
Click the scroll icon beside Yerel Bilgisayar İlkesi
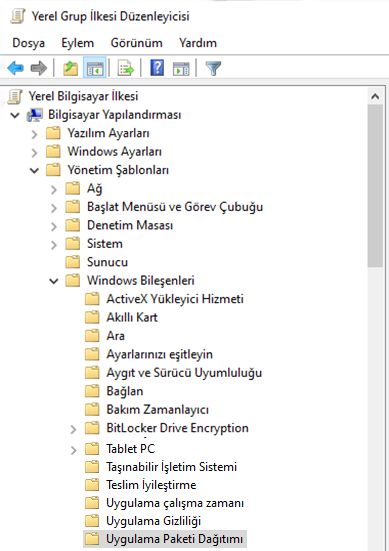pos(15,97)
